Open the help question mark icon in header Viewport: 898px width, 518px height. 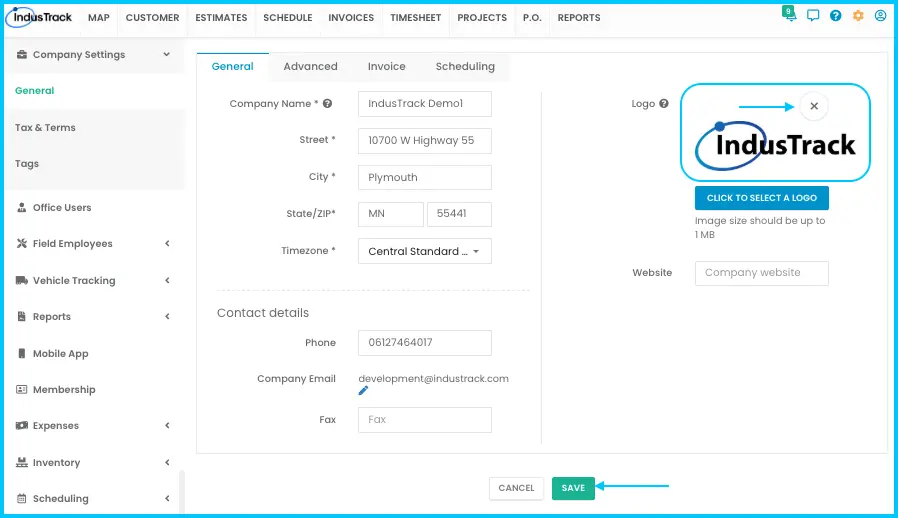pos(836,15)
